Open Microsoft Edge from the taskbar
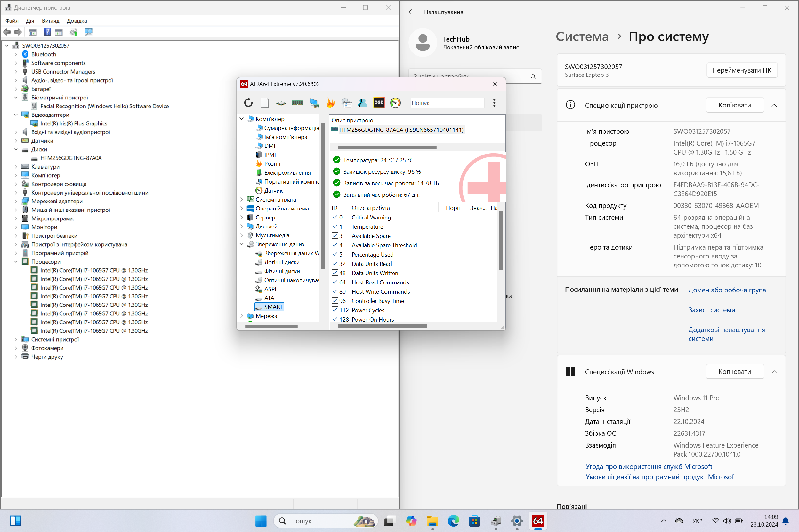 click(453, 520)
